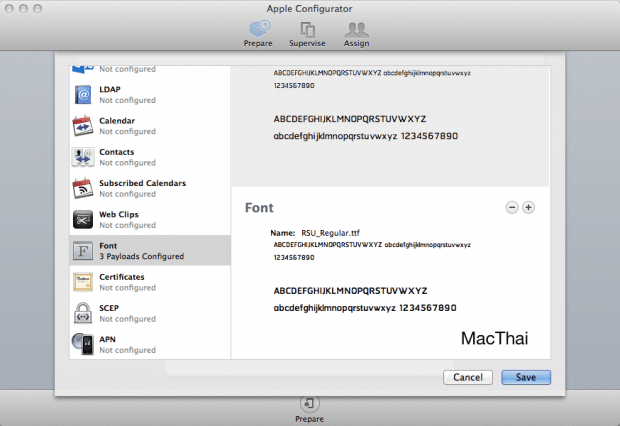620x426 pixels.
Task: Click 'Not configured' under LDAP
Action: pos(127,100)
